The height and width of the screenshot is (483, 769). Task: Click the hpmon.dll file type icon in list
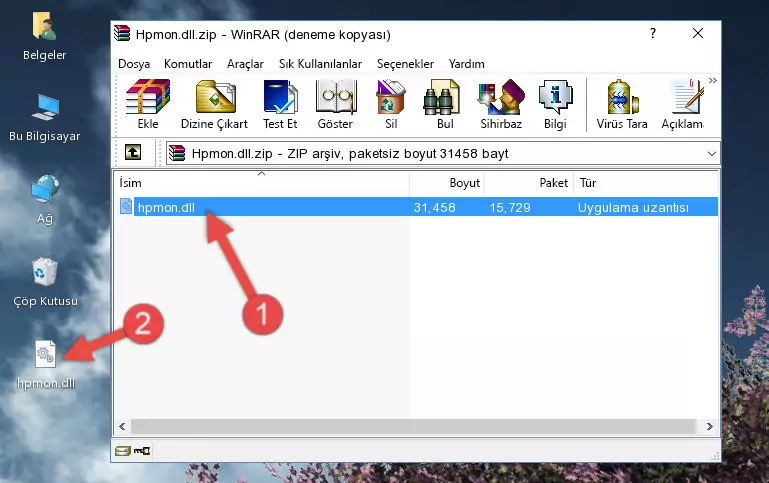coord(126,206)
